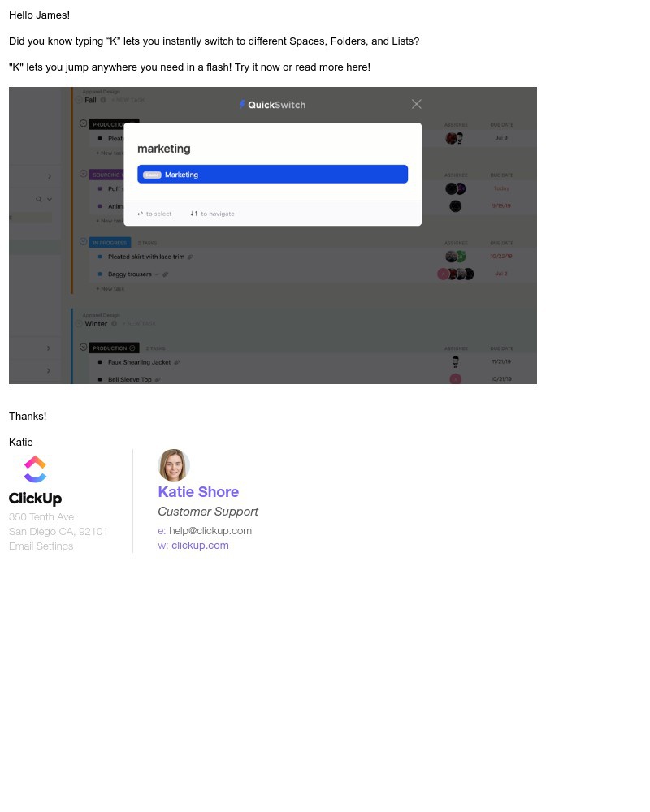Click the "Hello James!" greeting
Viewport: 650px width, 812px height.
pyautogui.click(x=39, y=15)
